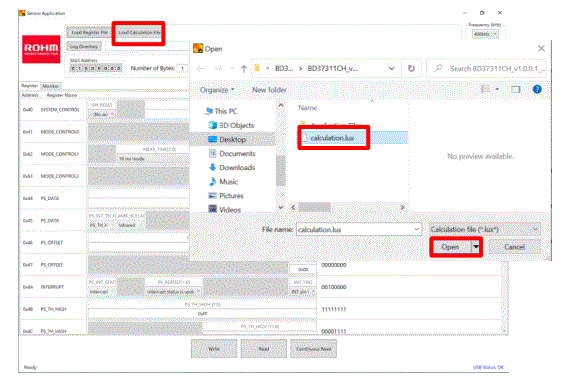The image size is (575, 385).
Task: Click the navigation pane scroll-up arrow
Action: pyautogui.click(x=281, y=105)
